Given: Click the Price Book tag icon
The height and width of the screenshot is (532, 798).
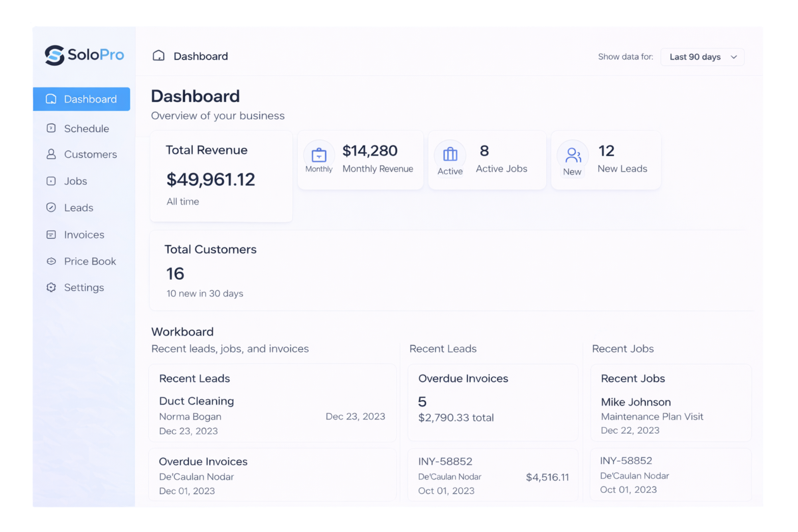Looking at the screenshot, I should pyautogui.click(x=51, y=261).
